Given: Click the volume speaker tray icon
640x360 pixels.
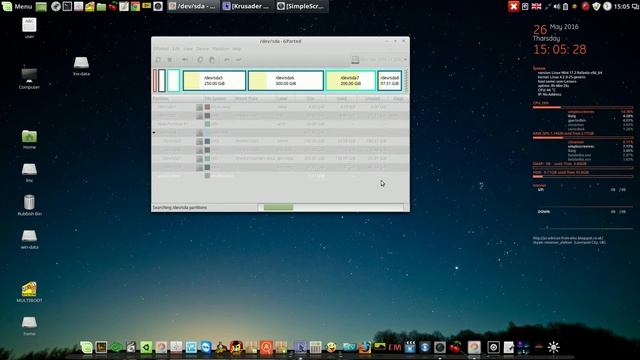Looking at the screenshot, I should [557, 6].
